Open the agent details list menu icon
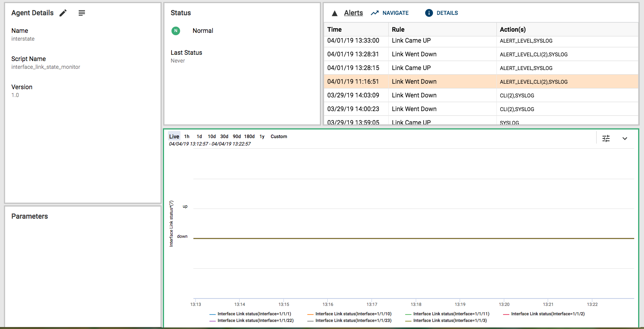Image resolution: width=644 pixels, height=329 pixels. click(82, 13)
